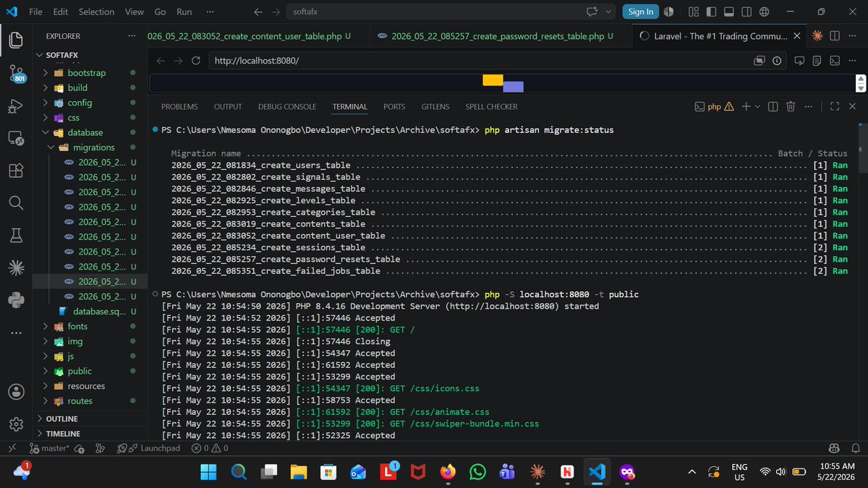The image size is (868, 488).
Task: Open the Manage gear icon
Action: (15, 424)
